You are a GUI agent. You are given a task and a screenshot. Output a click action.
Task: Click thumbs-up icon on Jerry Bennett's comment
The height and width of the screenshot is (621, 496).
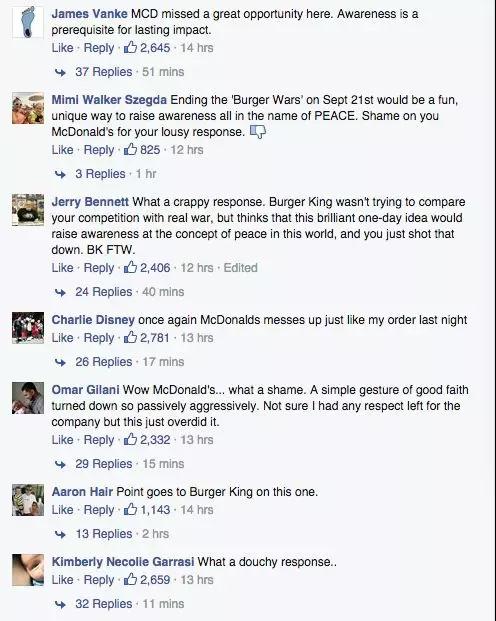130,267
